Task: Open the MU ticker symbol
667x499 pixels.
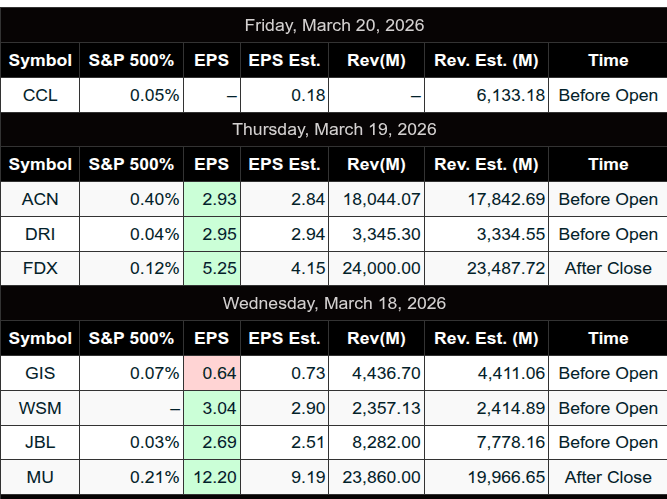Action: pos(40,477)
